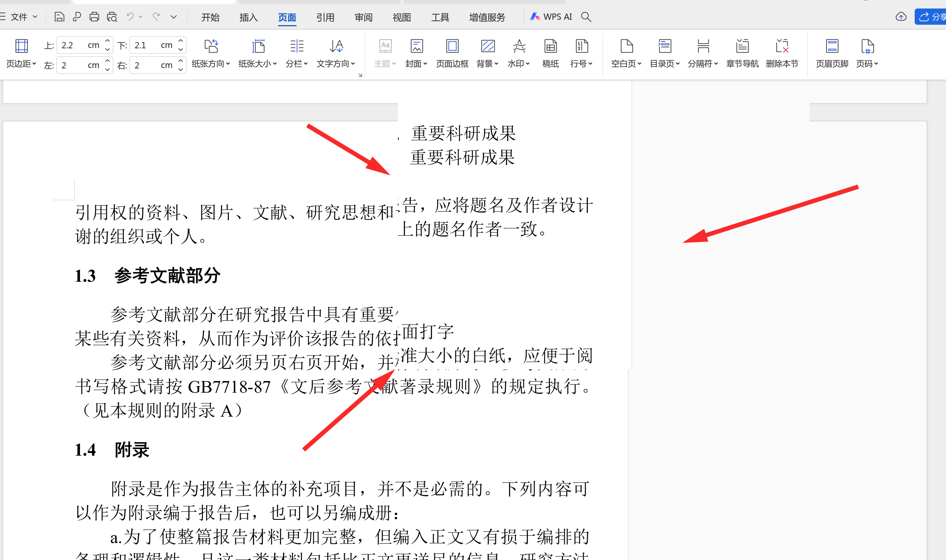Open the 视图 tab
Viewport: 946px width, 560px height.
click(x=401, y=17)
